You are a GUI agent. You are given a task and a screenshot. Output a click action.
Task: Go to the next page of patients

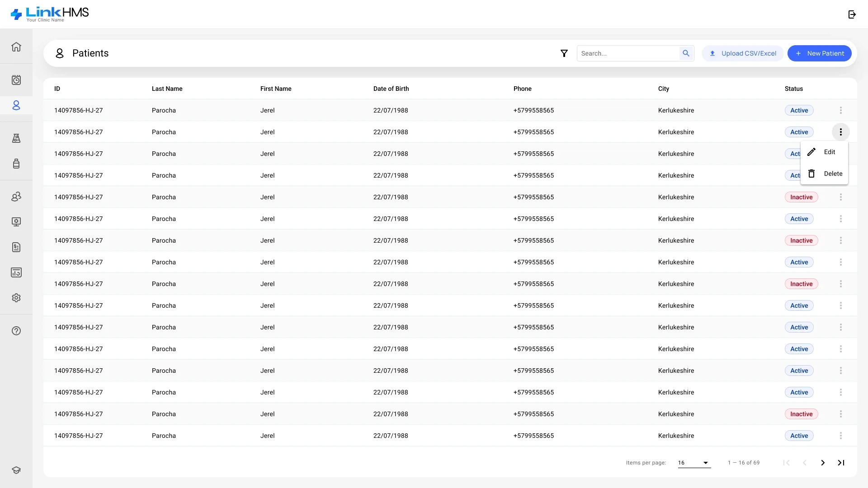click(823, 463)
